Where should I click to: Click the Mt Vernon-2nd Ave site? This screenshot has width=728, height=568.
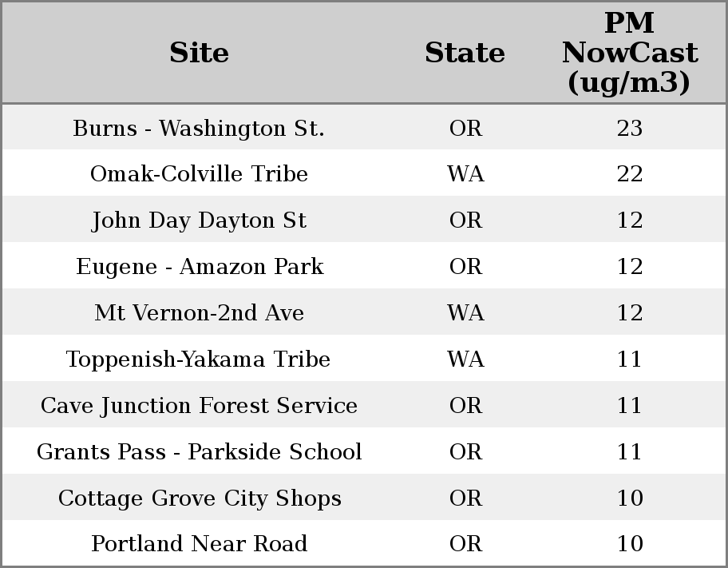coord(199,313)
